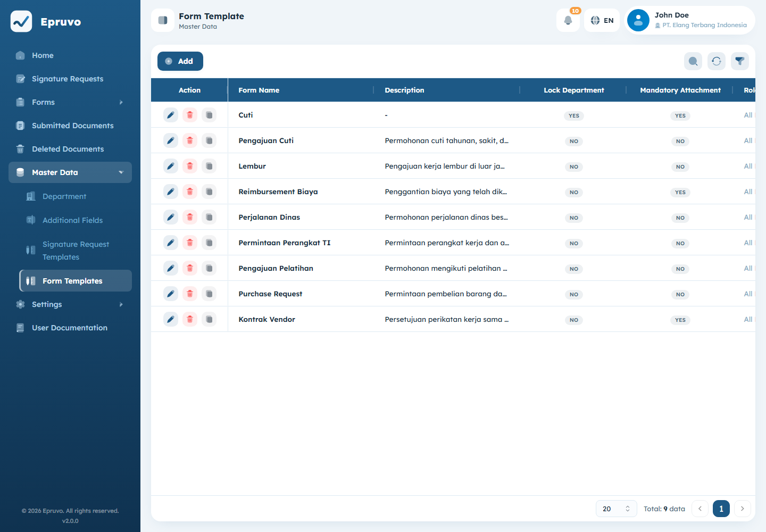Open the search tool in toolbar
The height and width of the screenshot is (532, 766).
coord(693,61)
